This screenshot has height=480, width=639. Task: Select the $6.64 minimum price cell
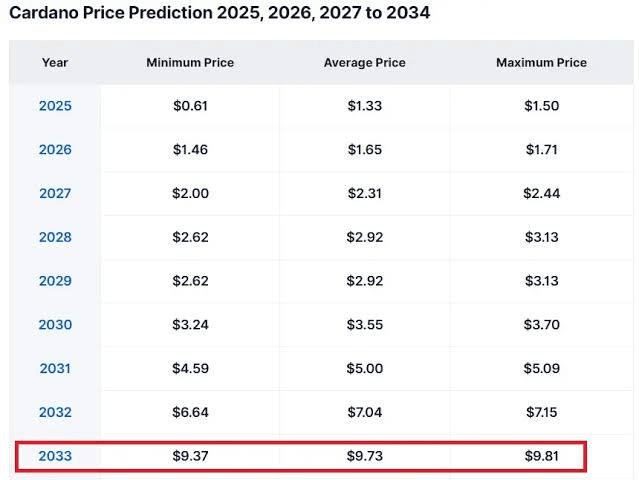[190, 412]
